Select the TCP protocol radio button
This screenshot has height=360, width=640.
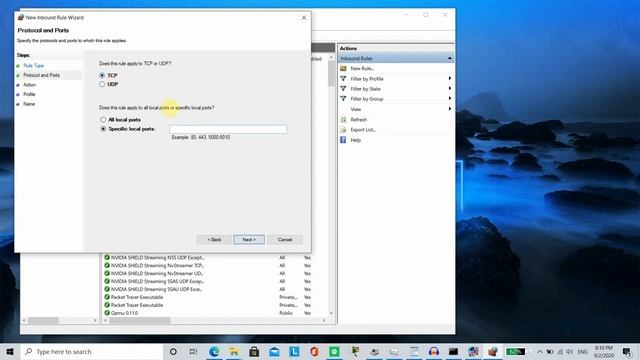point(102,76)
